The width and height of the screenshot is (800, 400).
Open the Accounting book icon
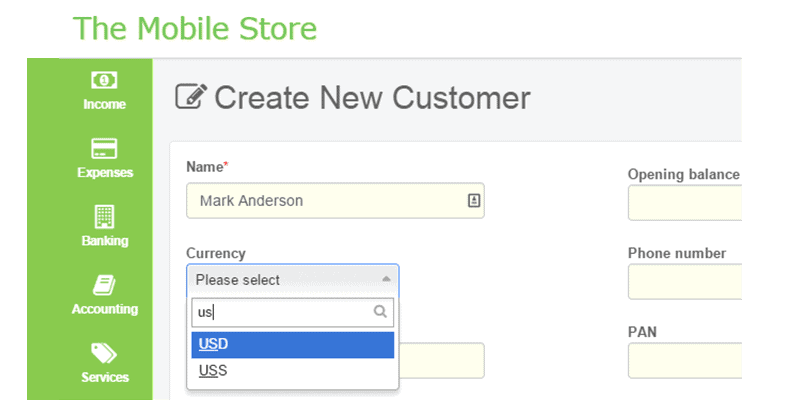(x=104, y=285)
